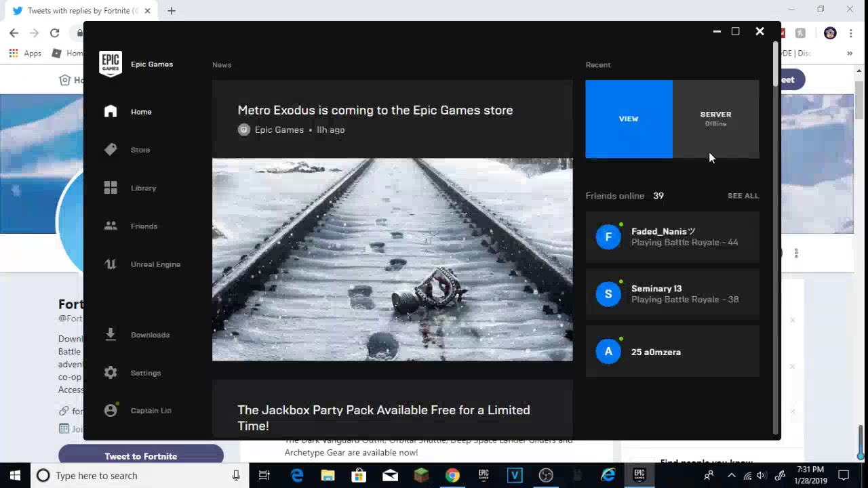Open Task View from the taskbar
Image resolution: width=868 pixels, height=488 pixels.
click(x=264, y=476)
